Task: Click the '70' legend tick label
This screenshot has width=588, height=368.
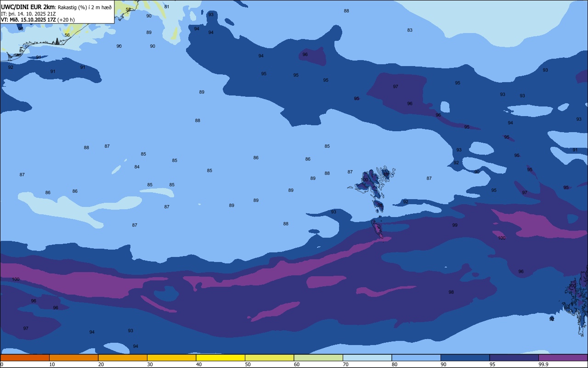Action: 345,364
